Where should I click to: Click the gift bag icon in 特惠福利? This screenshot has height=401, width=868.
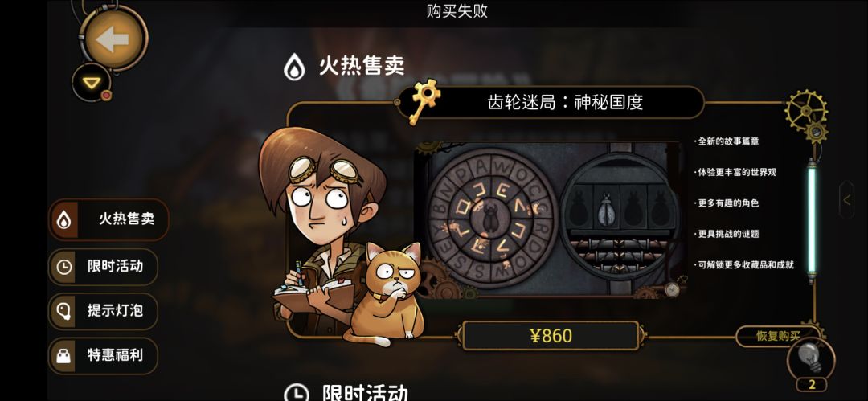[x=63, y=356]
